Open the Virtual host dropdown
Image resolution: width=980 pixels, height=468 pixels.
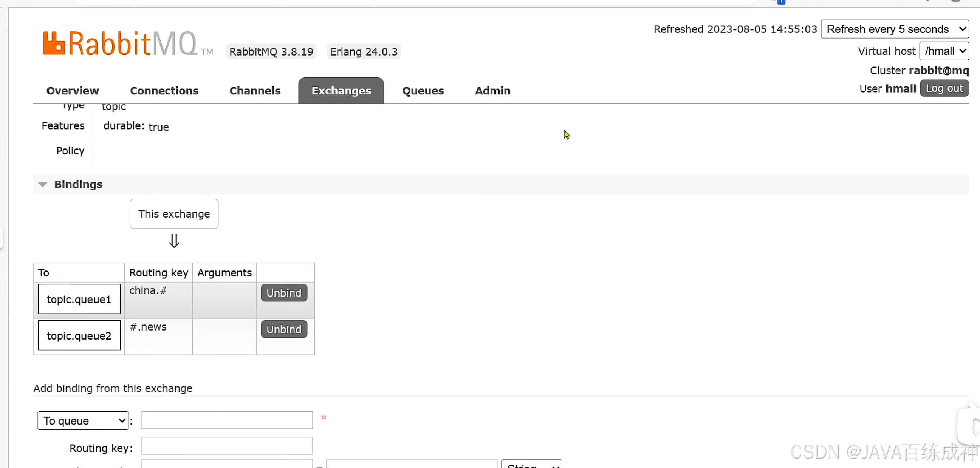coord(944,51)
